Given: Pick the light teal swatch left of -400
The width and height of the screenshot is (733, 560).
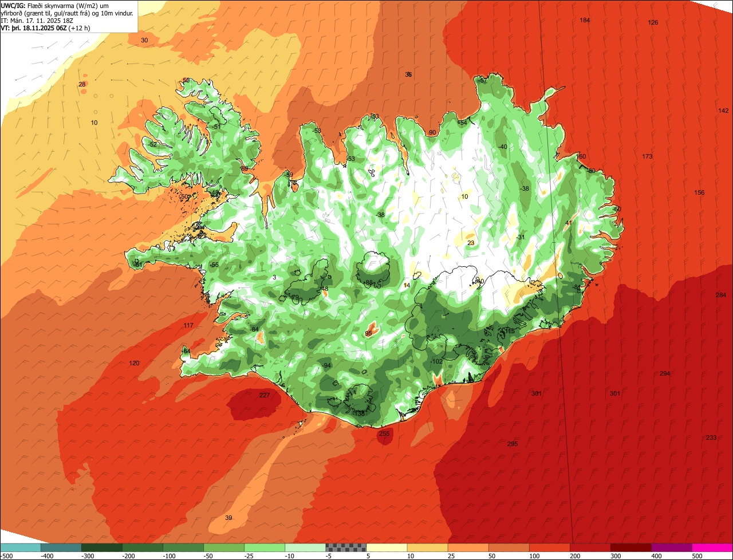Looking at the screenshot, I should point(20,547).
